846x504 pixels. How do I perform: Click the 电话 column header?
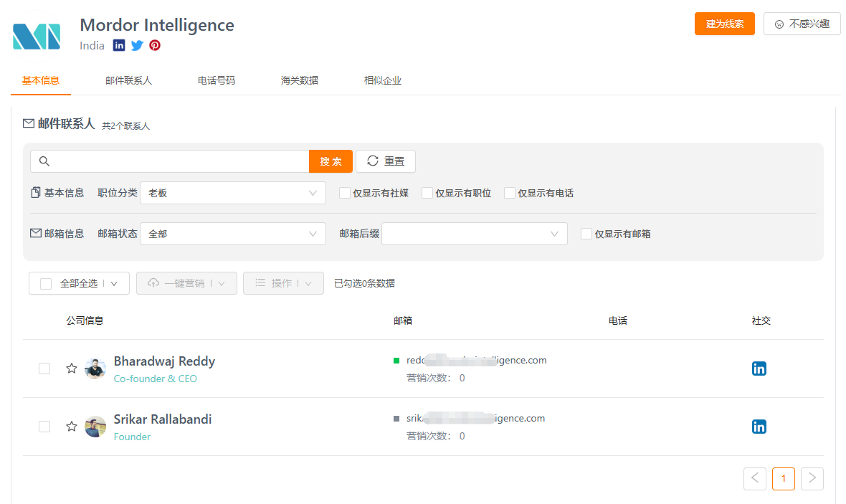click(618, 320)
